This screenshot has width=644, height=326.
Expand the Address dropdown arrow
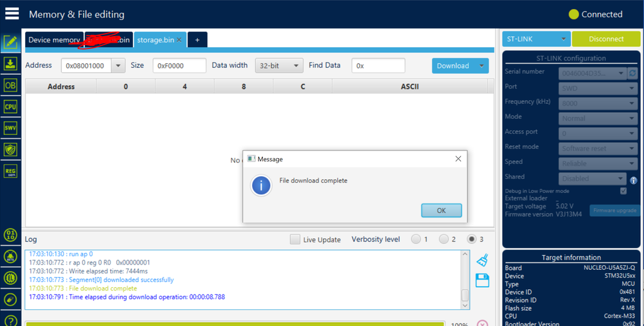pyautogui.click(x=118, y=65)
